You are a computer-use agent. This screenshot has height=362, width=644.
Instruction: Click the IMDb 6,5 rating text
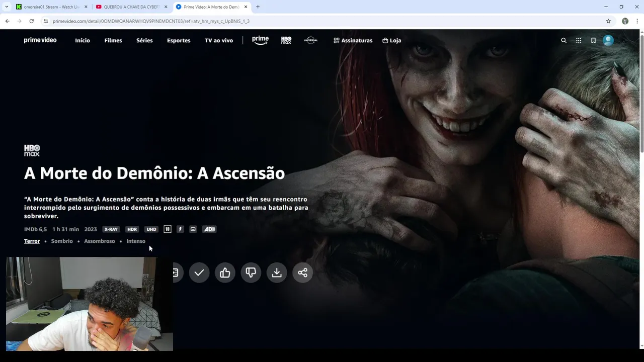click(35, 229)
